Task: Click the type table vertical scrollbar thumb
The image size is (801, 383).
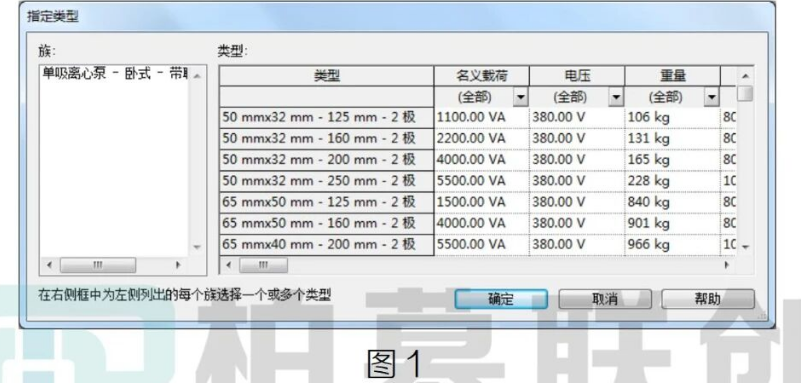Action: click(745, 94)
